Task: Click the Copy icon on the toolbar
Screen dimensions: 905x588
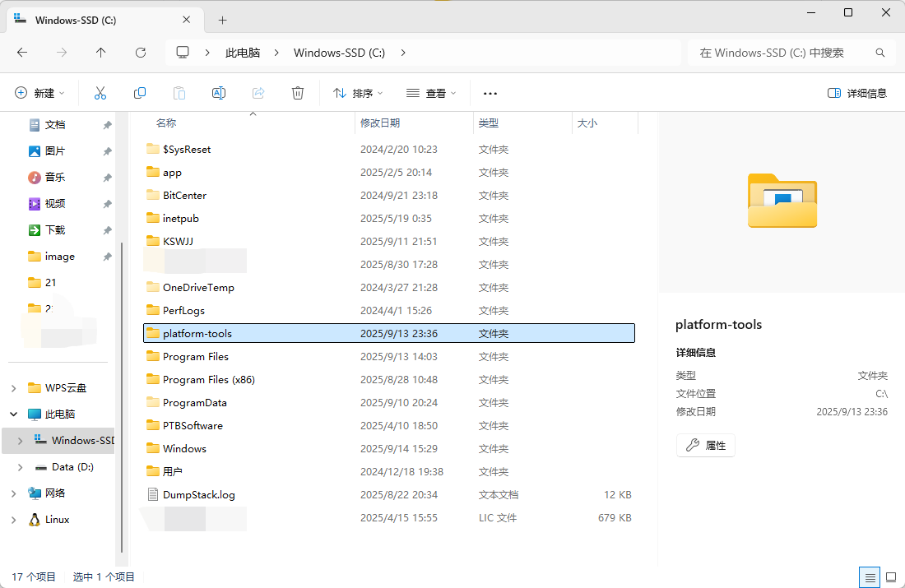Action: pos(140,92)
